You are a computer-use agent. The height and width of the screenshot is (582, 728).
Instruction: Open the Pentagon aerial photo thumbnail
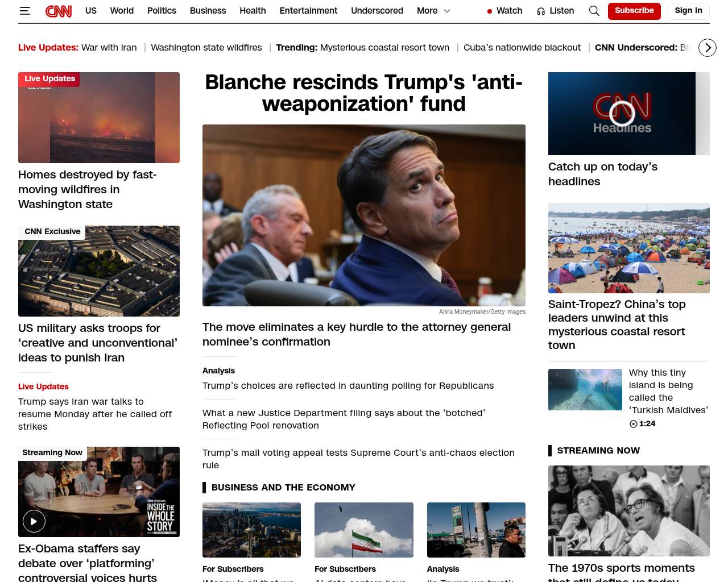[x=99, y=271]
